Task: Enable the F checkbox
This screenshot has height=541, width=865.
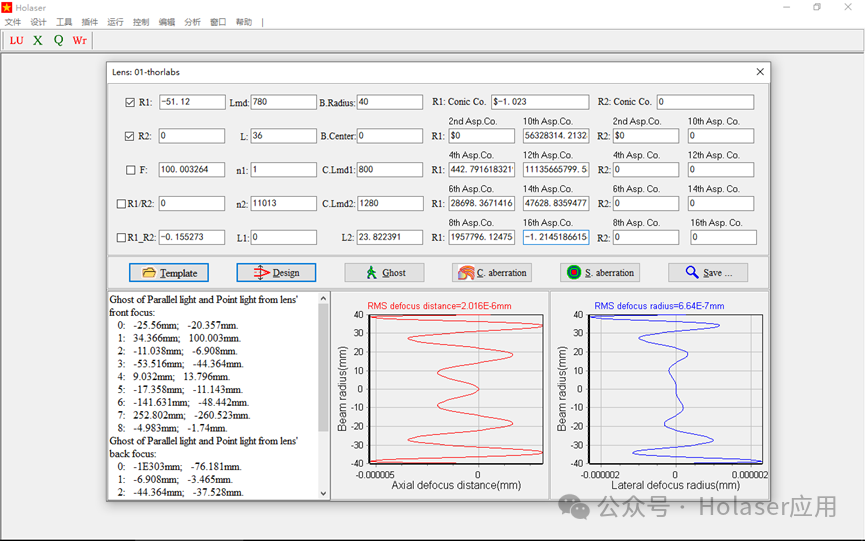Action: pyautogui.click(x=131, y=170)
